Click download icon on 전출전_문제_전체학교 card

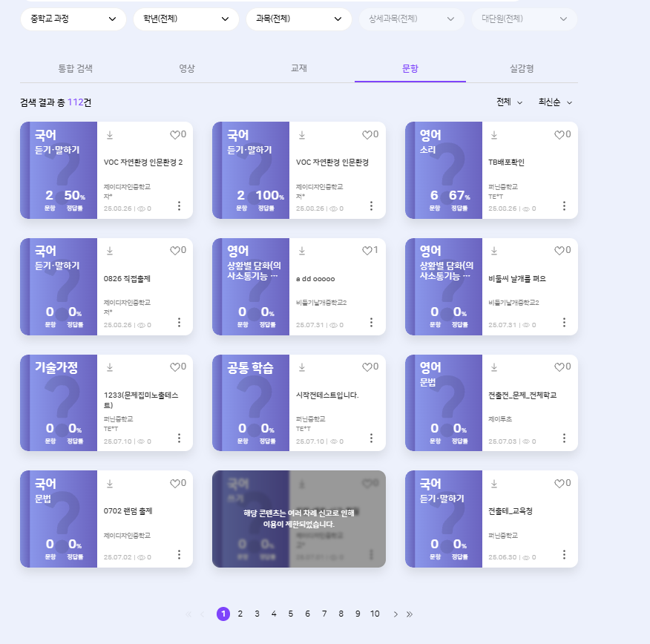click(495, 367)
